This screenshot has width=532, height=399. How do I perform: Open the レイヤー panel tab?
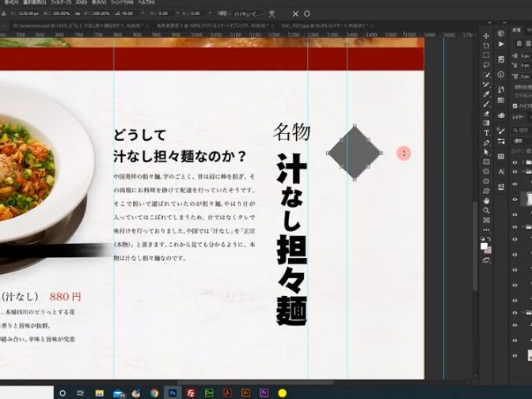(x=518, y=117)
